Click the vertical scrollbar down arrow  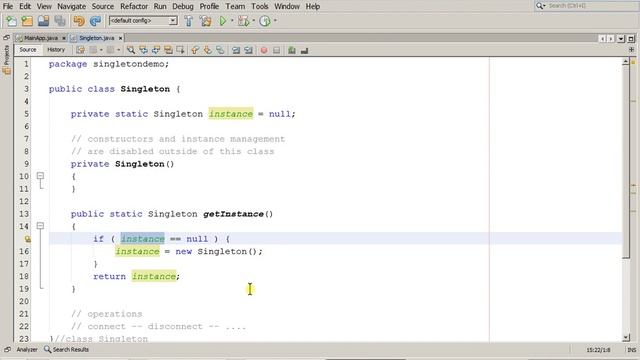626,338
